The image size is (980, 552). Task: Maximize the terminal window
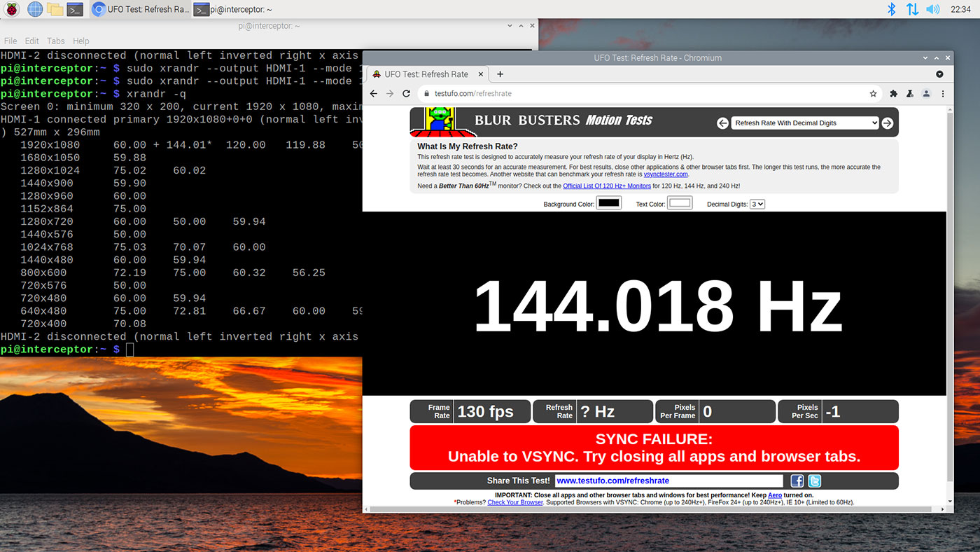pyautogui.click(x=521, y=25)
